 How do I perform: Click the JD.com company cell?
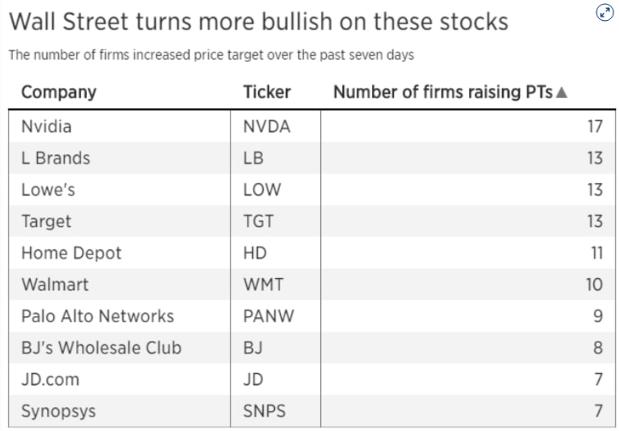click(x=50, y=380)
